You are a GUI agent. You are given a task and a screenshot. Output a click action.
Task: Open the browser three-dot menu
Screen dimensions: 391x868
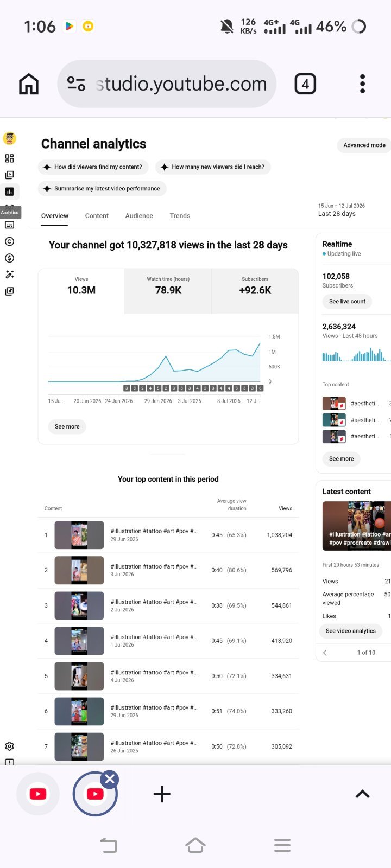pos(363,84)
